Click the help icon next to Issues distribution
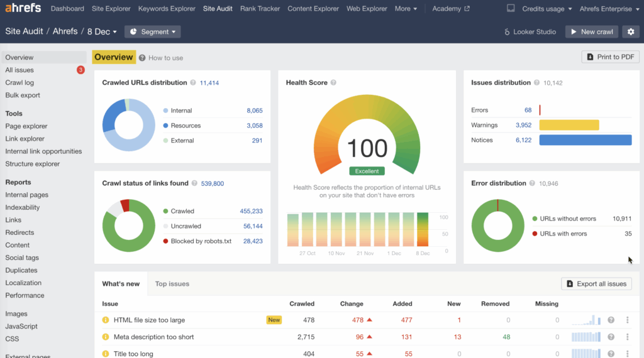 click(x=537, y=82)
